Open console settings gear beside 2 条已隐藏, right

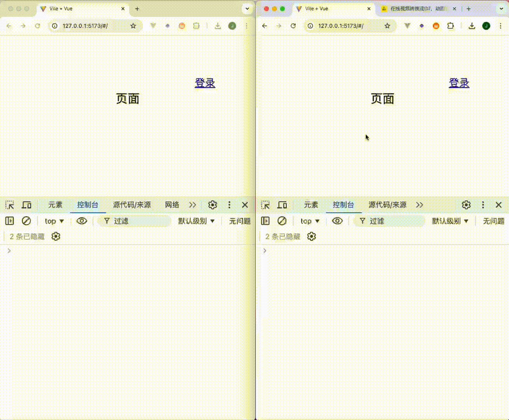point(311,236)
